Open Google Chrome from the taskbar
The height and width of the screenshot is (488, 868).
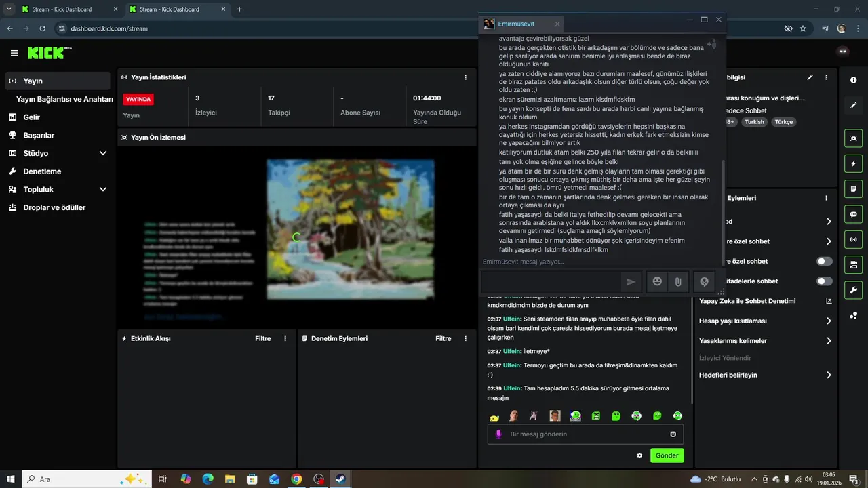[x=296, y=479]
